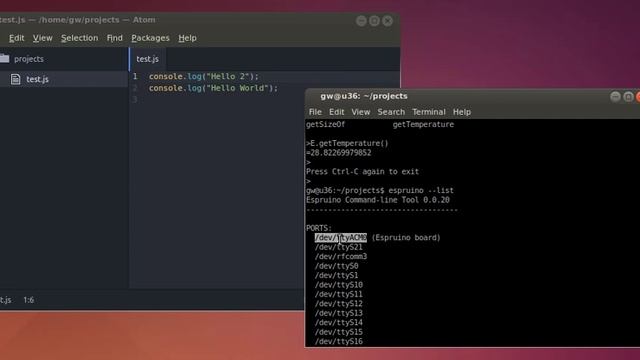Click the test.js file icon in tree view
Viewport: 640px width, 360px height.
coord(16,79)
